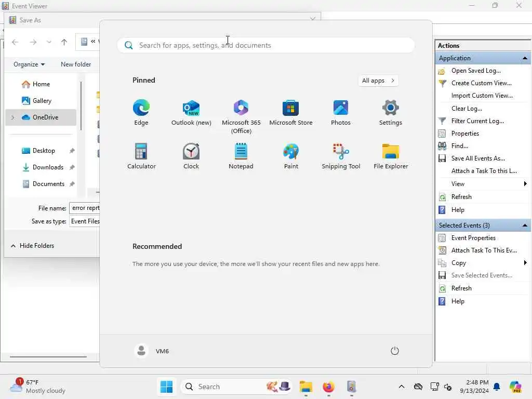Choose Save All Events As action

(478, 158)
